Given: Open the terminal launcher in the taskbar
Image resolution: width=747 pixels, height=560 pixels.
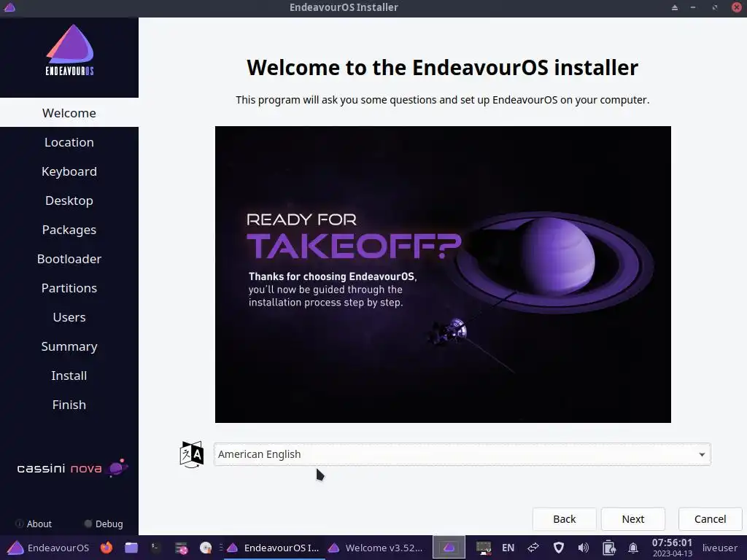Looking at the screenshot, I should pyautogui.click(x=156, y=548).
